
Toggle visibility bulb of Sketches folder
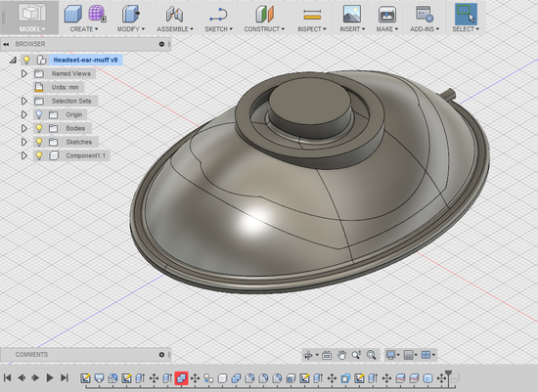click(x=39, y=142)
